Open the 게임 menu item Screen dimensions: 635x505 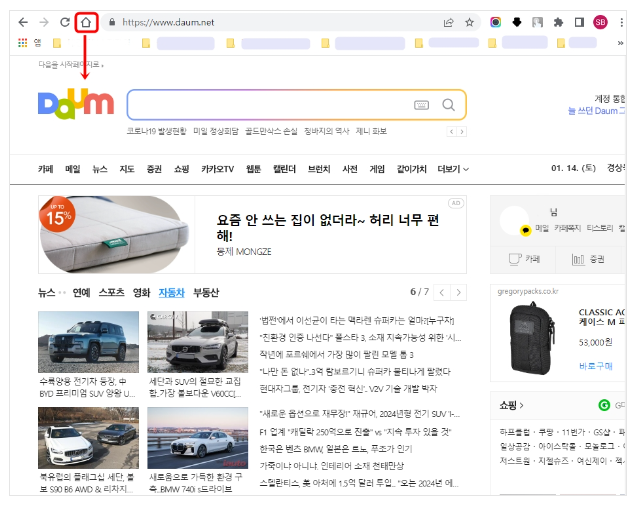tap(377, 169)
